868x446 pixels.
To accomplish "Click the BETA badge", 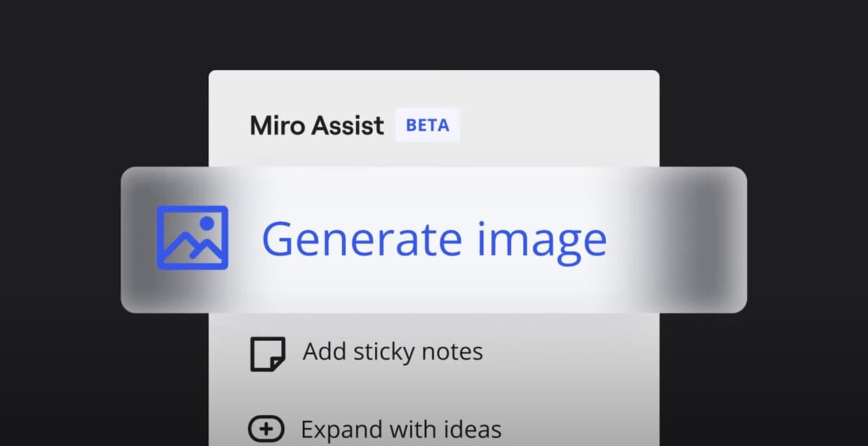I will click(x=428, y=126).
